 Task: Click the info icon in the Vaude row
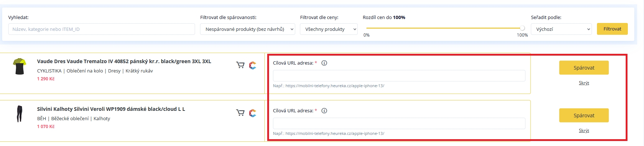click(x=324, y=63)
